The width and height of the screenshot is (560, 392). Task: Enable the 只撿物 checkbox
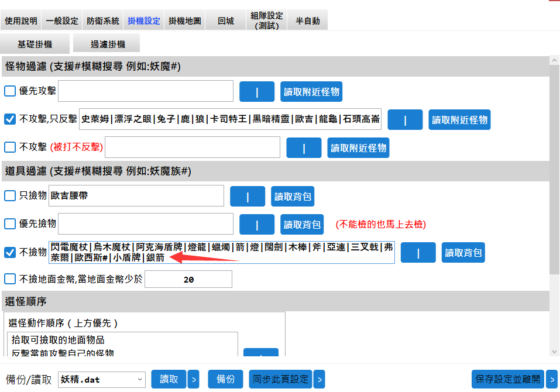tap(10, 195)
